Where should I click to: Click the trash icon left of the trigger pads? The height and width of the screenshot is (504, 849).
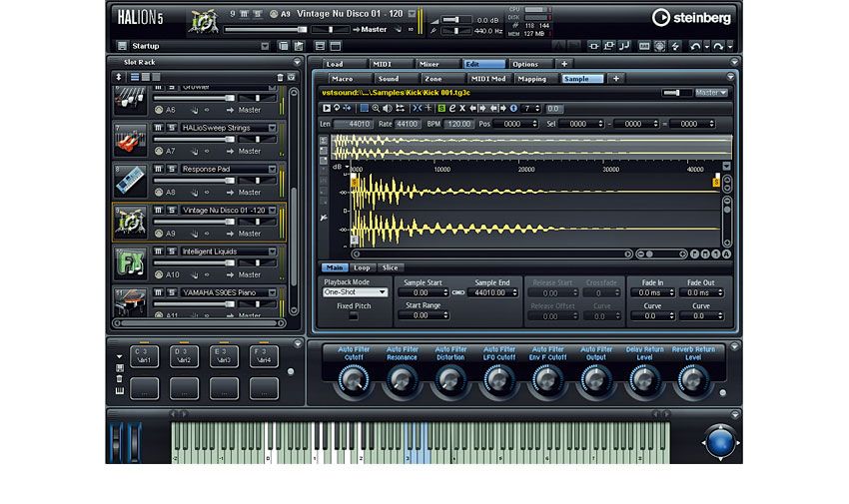tap(120, 379)
